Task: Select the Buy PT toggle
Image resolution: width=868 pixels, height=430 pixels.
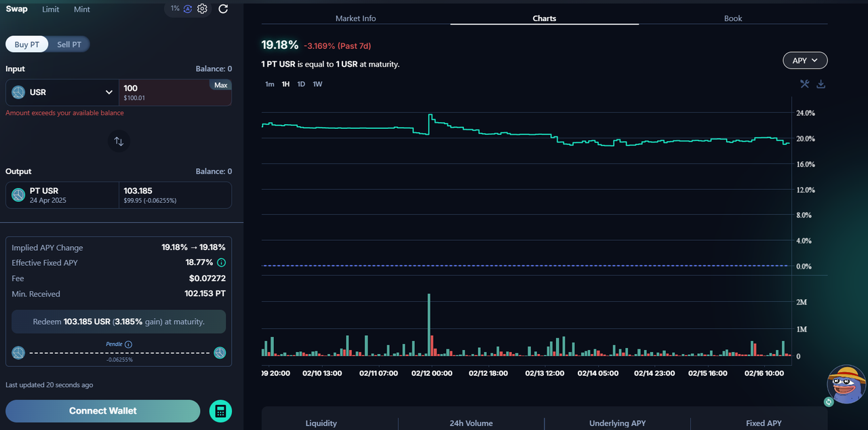Action: point(27,45)
